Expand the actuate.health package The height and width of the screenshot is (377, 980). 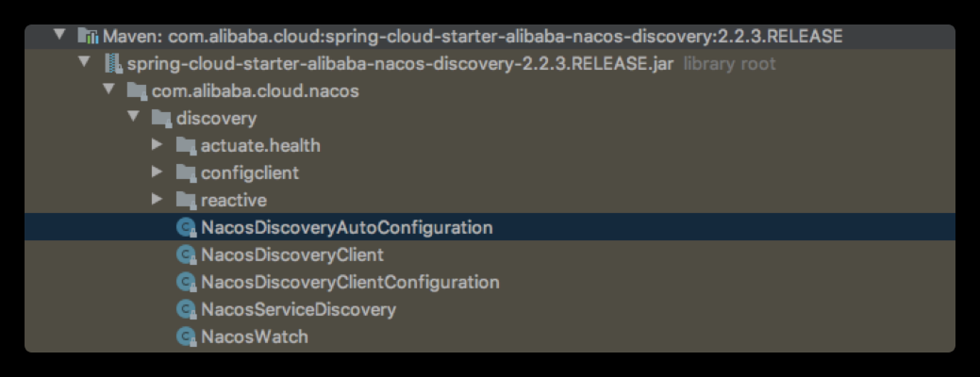(158, 146)
